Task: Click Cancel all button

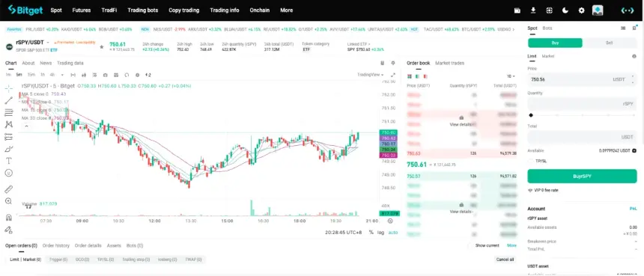Action: point(505,260)
